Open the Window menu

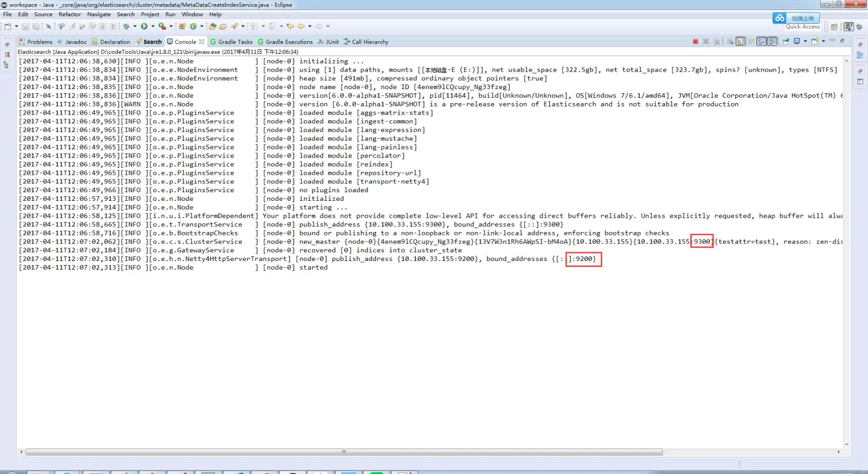coord(192,14)
